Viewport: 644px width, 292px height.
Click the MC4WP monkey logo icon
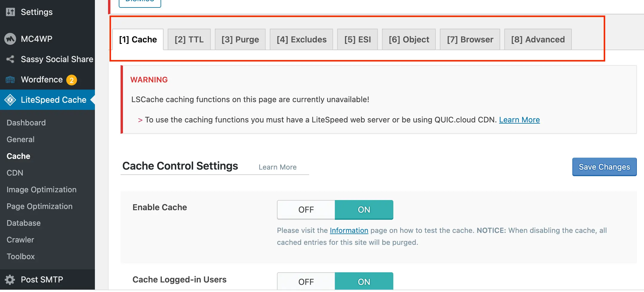[10, 39]
